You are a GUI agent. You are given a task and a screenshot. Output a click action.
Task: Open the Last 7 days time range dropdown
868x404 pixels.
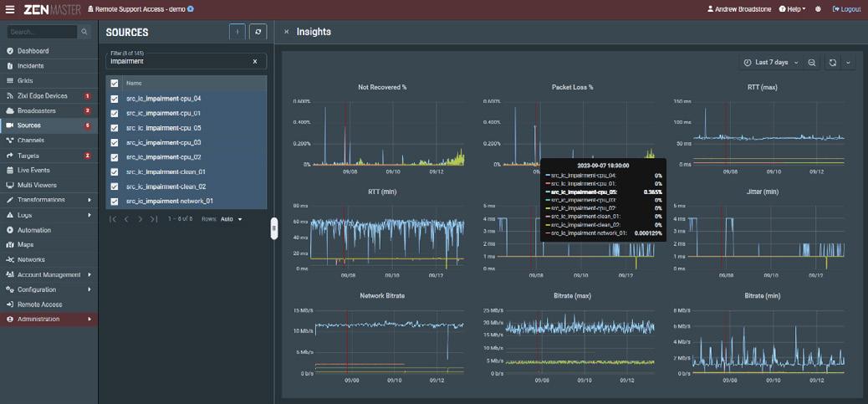771,63
